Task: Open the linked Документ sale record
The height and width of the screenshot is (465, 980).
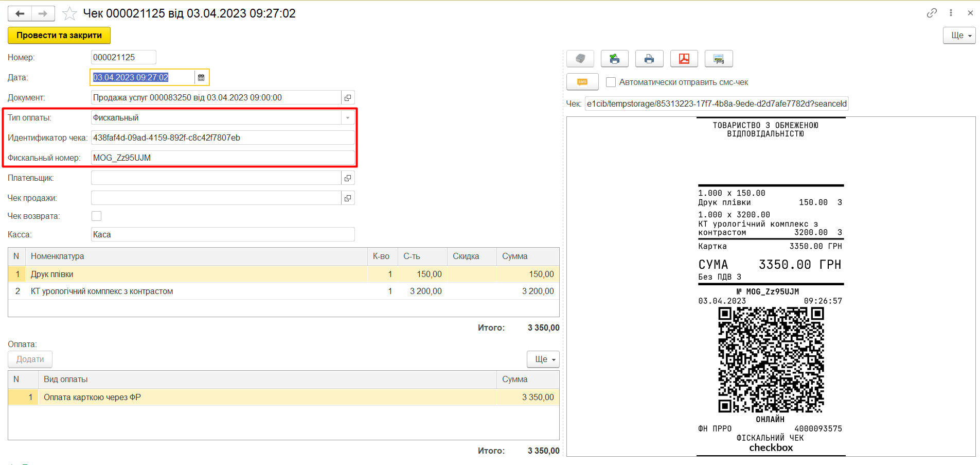Action: (348, 98)
